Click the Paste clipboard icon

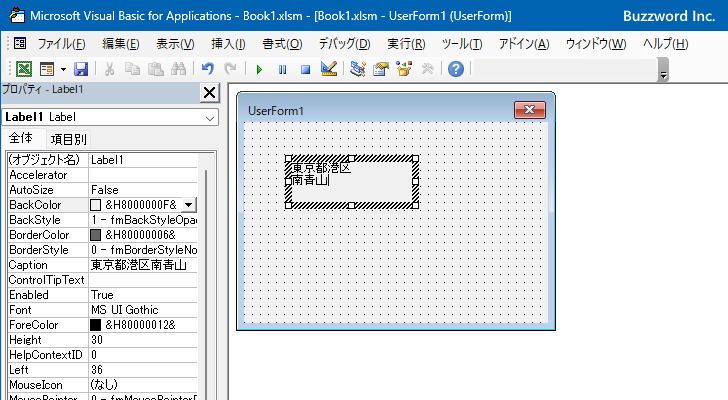click(x=156, y=69)
